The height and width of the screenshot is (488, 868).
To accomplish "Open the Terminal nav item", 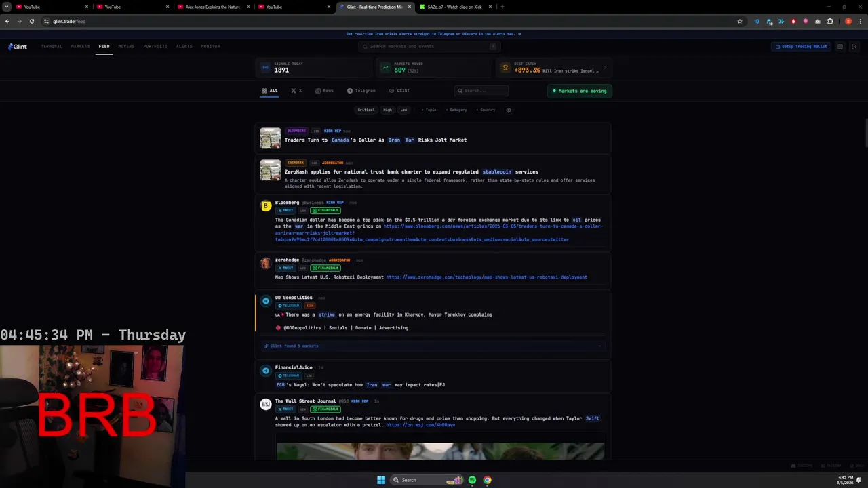I will click(x=52, y=47).
